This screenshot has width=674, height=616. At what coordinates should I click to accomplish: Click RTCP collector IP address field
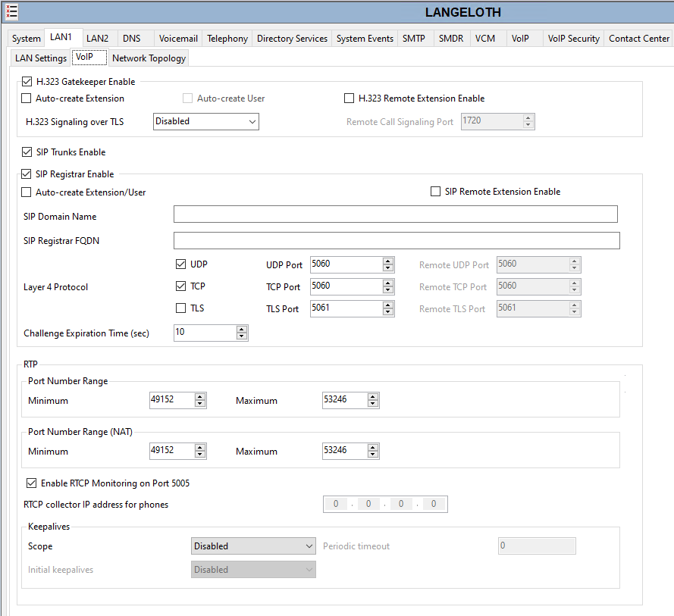click(385, 504)
